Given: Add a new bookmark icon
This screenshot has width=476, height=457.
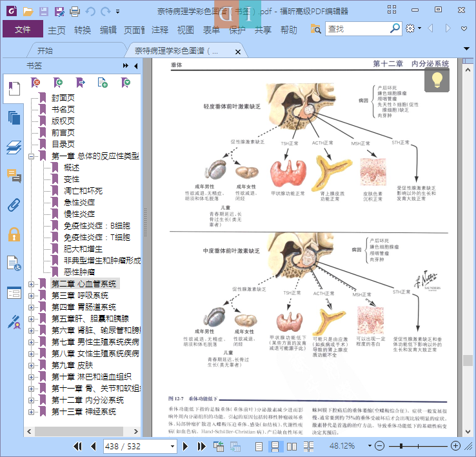Looking at the screenshot, I should [58, 83].
